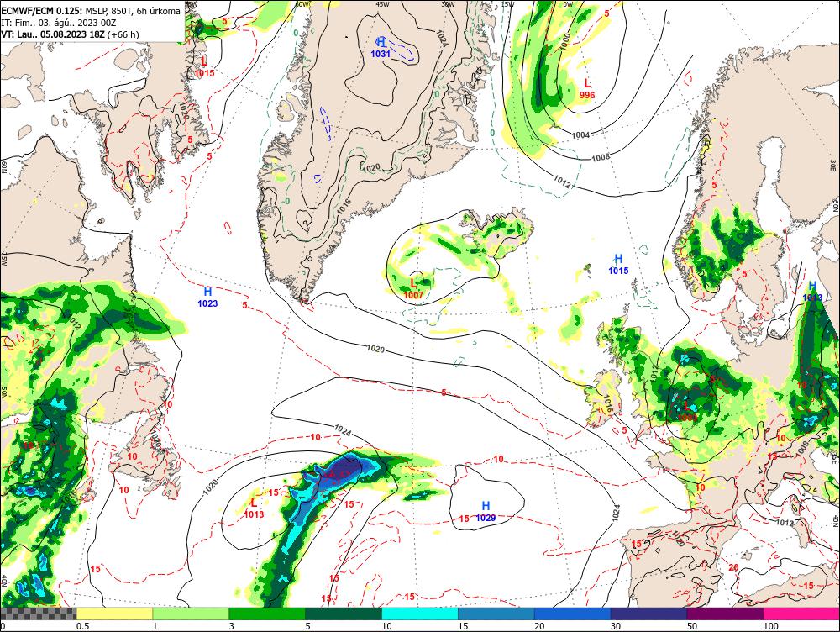Click the legend value '50'

coord(692,626)
